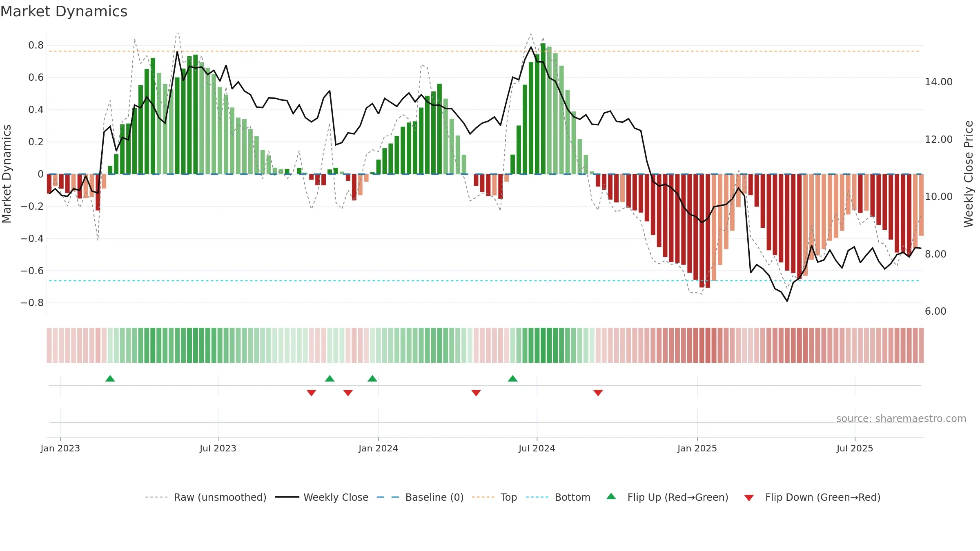
Task: Click the 14.00 price axis label
Action: coord(939,82)
